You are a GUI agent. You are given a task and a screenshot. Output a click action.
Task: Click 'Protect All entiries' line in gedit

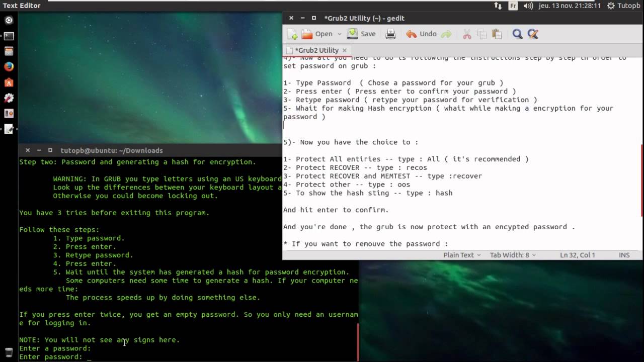point(406,159)
